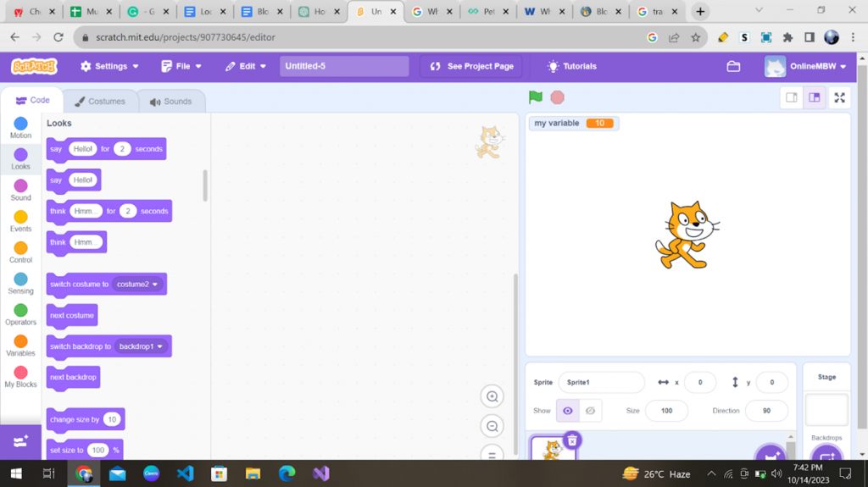
Task: Switch to large stage layout
Action: 815,97
